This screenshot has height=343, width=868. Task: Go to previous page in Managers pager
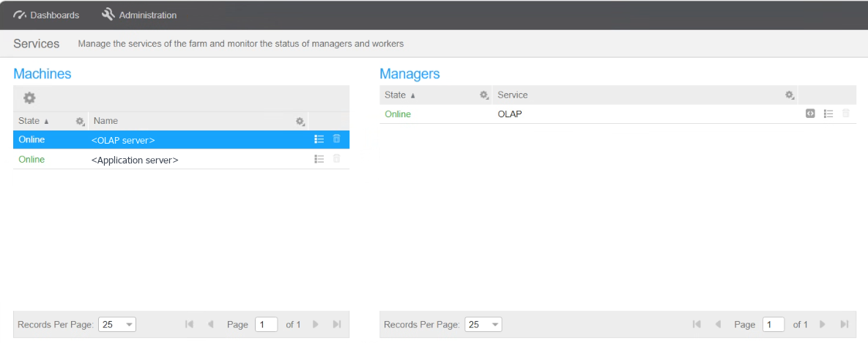pyautogui.click(x=718, y=324)
